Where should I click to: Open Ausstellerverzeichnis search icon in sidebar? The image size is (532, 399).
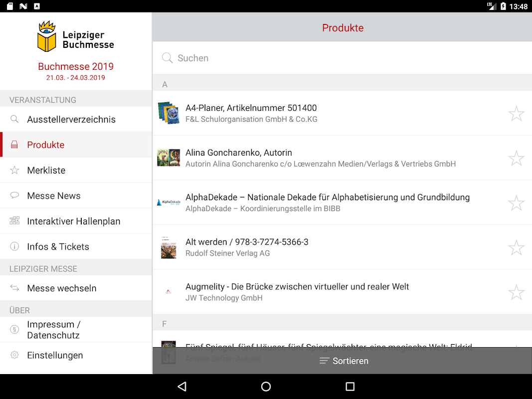click(14, 119)
